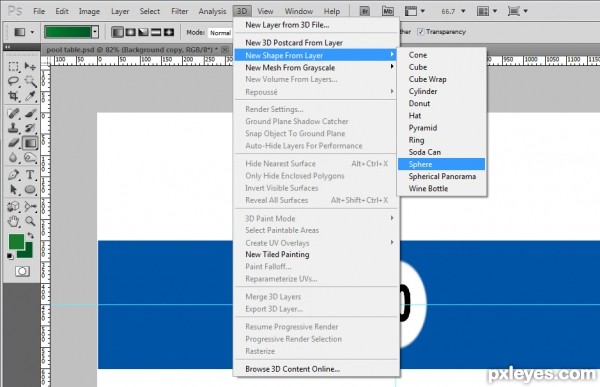Image resolution: width=600 pixels, height=387 pixels.
Task: Toggle Quick Mask mode
Action: point(22,271)
